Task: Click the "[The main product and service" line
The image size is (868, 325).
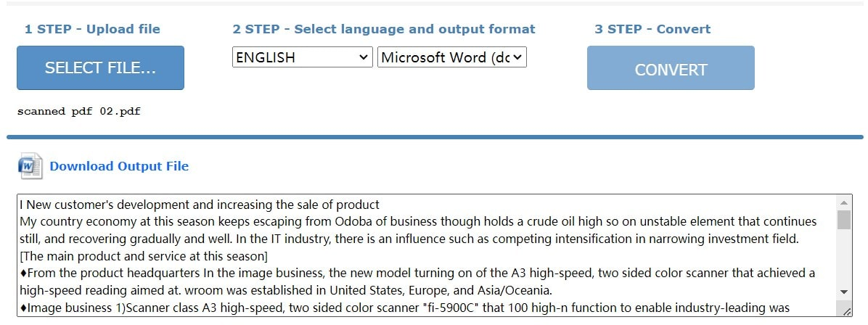Action: [x=144, y=256]
